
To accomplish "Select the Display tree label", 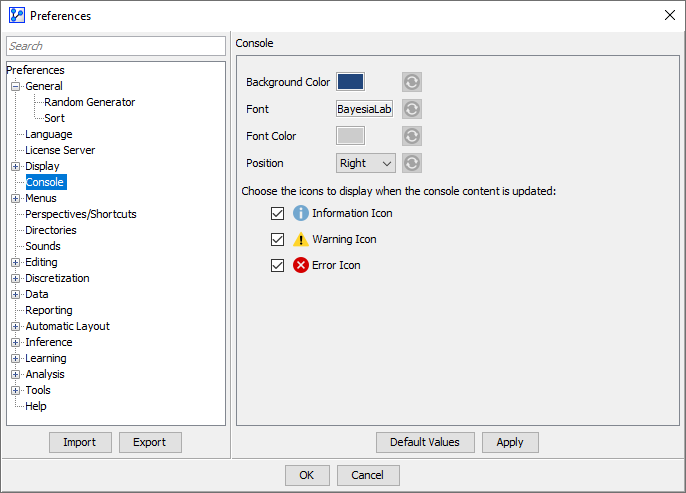I will [42, 166].
